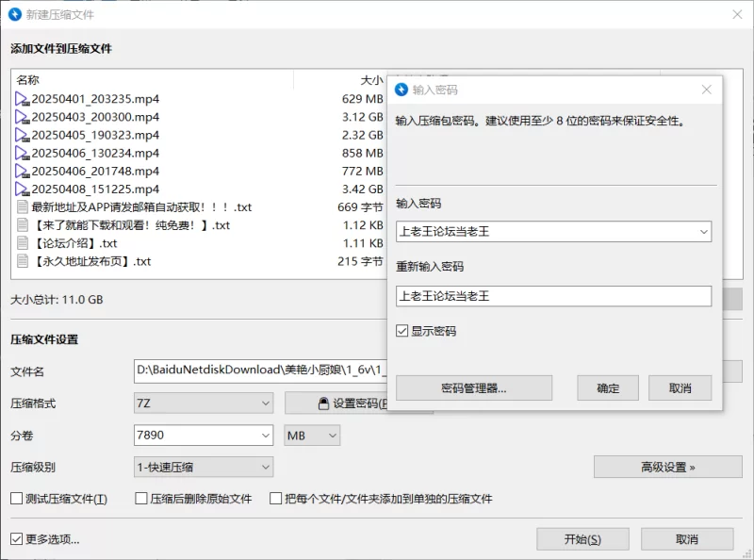This screenshot has height=560, width=754.
Task: Click the video icon of 20250406_201748.mp4
Action: 22,172
